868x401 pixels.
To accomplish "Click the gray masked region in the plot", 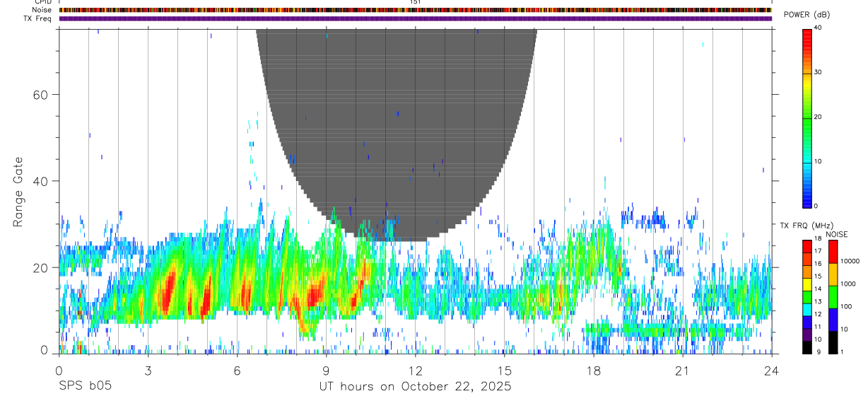I will pyautogui.click(x=396, y=134).
